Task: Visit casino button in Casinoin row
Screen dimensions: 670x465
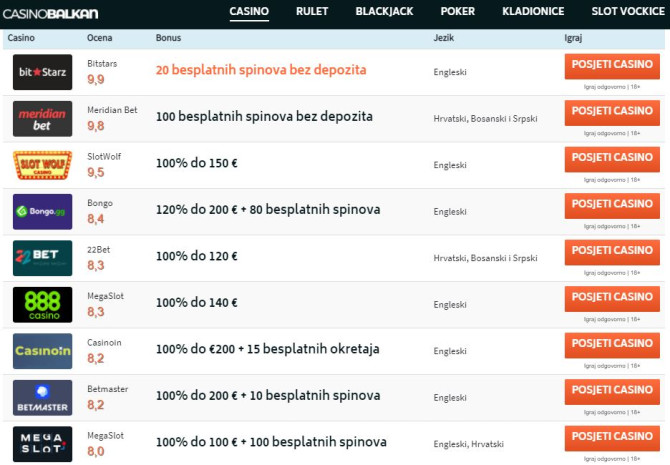Action: coord(612,345)
